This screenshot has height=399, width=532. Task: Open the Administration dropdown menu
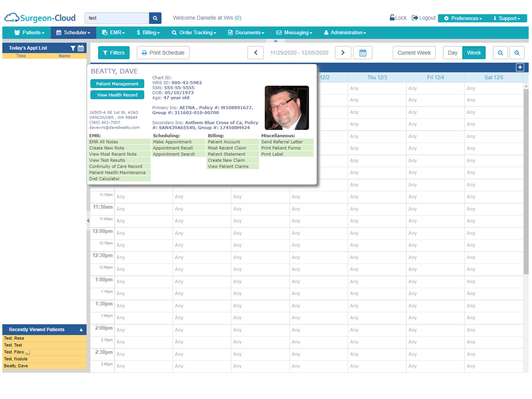point(345,33)
